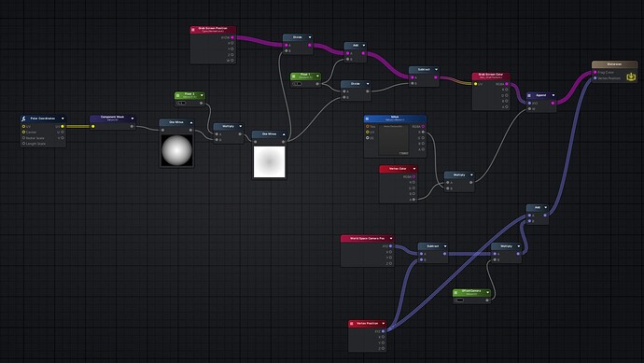Select the Tex input port on the Noise node

(x=368, y=127)
